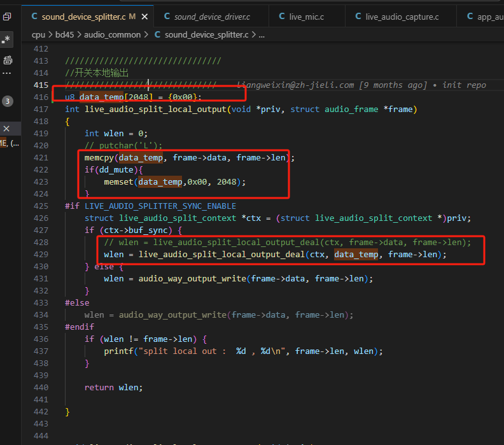Click the search result count badge showing 3
The image size is (504, 445).
click(8, 101)
